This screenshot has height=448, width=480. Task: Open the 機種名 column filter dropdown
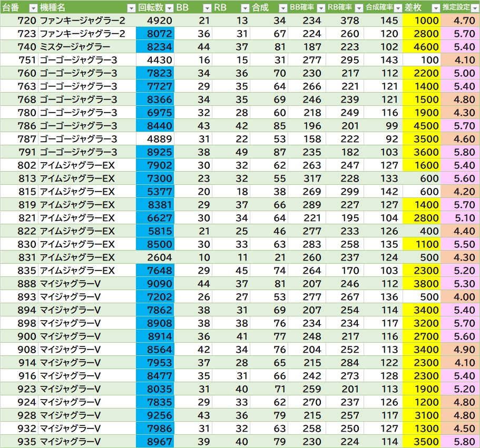click(x=131, y=8)
